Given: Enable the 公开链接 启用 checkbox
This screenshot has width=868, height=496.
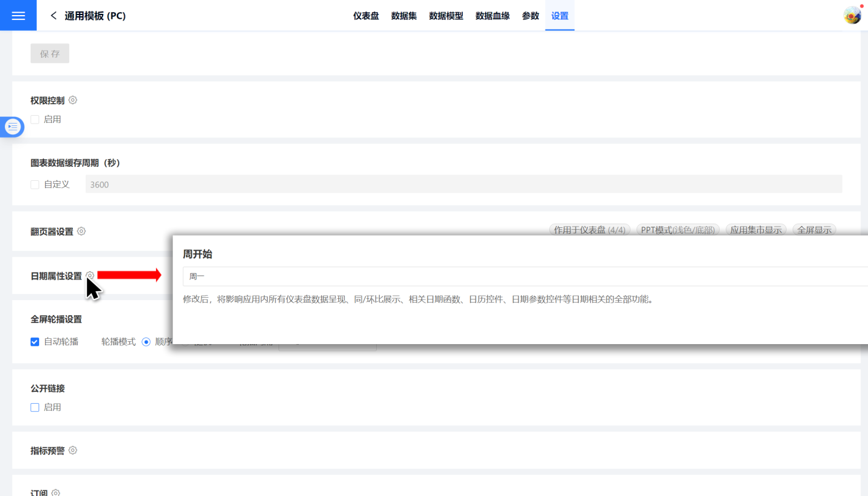Looking at the screenshot, I should click(35, 407).
